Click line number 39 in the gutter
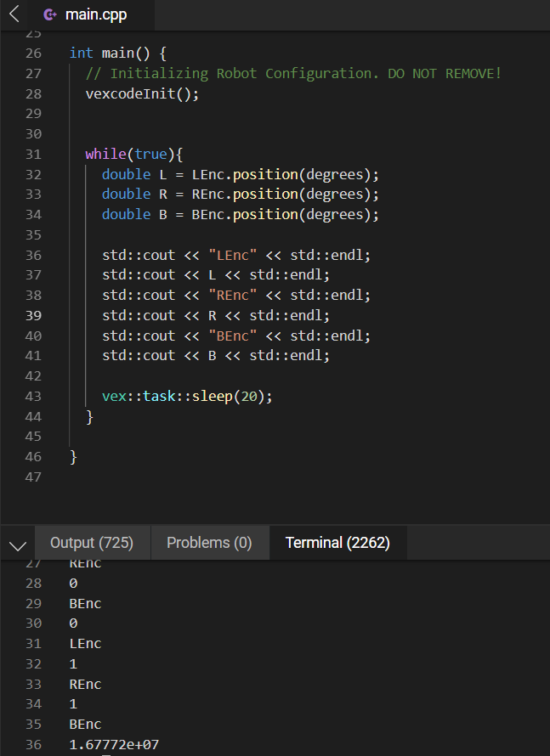 [33, 316]
